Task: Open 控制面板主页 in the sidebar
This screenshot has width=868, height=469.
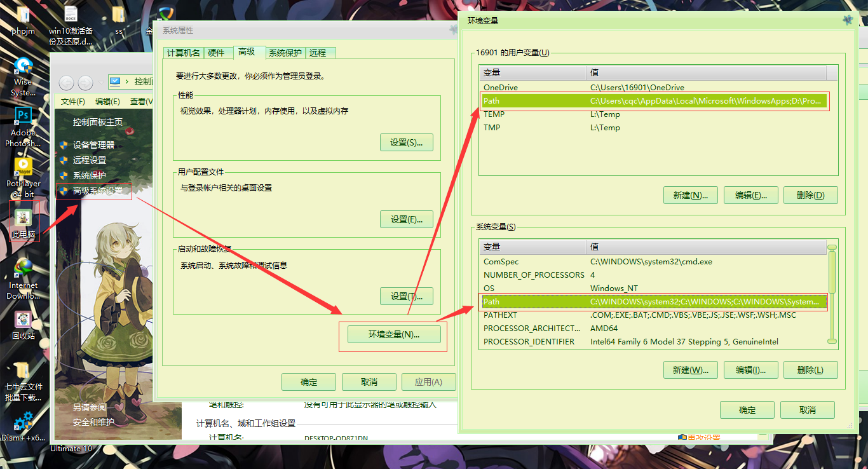Action: (x=98, y=122)
